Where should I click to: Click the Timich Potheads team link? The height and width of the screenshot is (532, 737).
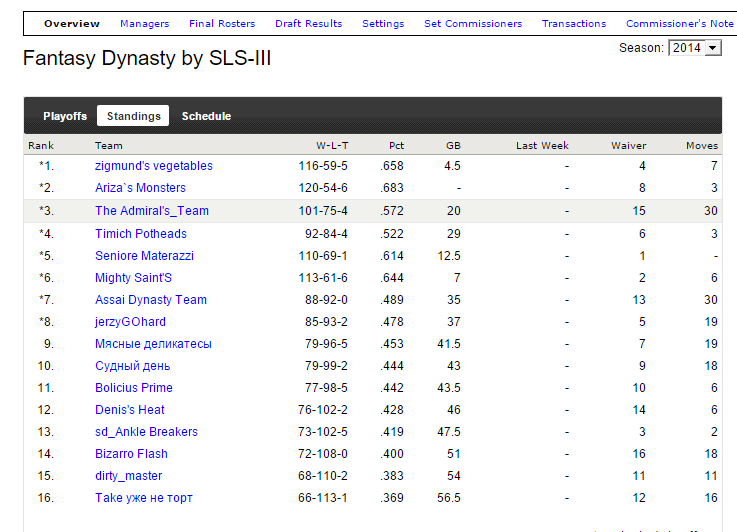pos(141,234)
